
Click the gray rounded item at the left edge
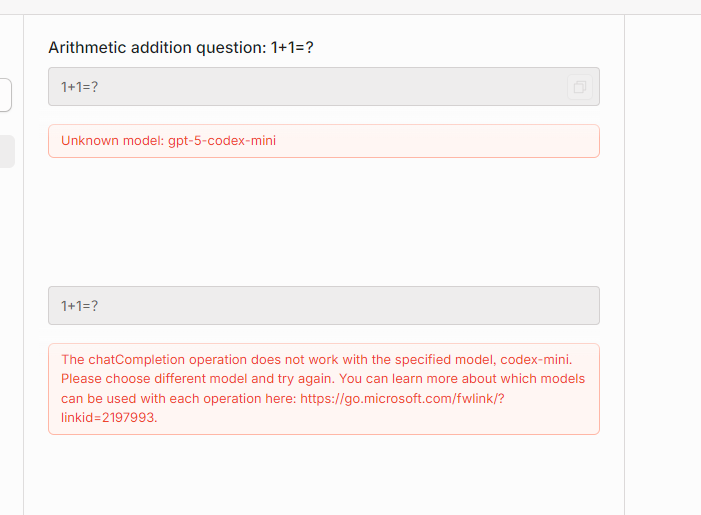click(x=6, y=151)
